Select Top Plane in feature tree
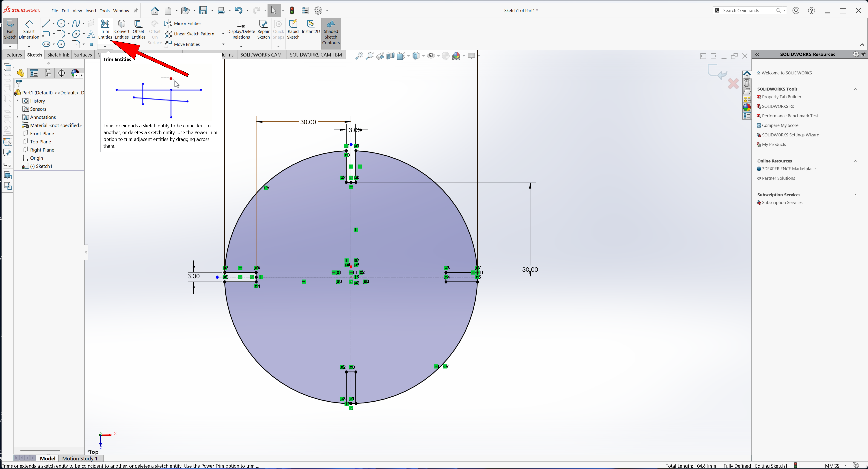Screen dimensions: 868x469 (x=40, y=142)
